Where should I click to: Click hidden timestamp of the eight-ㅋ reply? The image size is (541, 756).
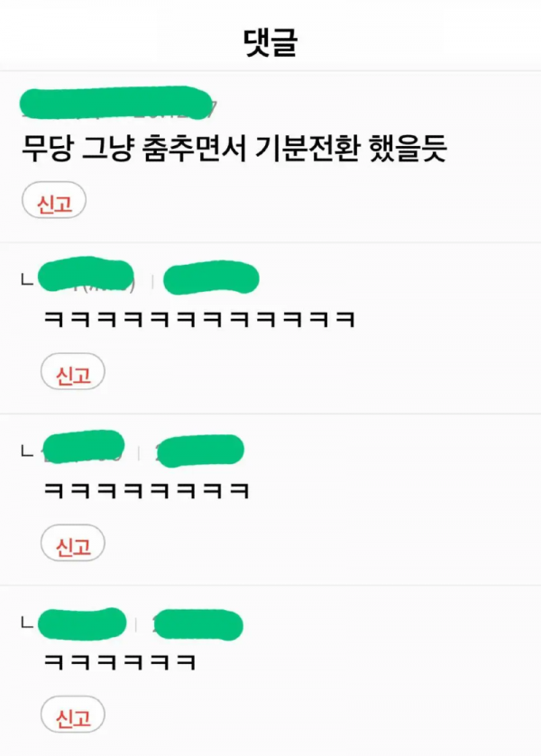coord(200,451)
